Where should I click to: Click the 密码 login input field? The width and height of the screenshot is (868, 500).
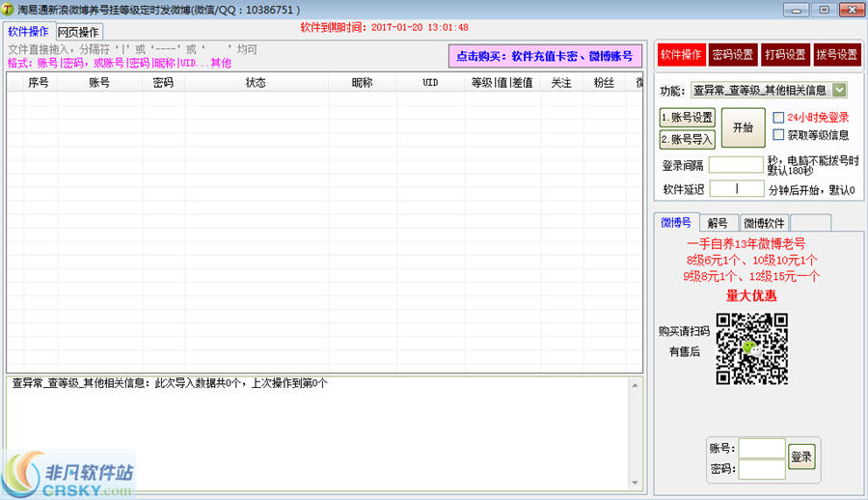click(x=762, y=469)
